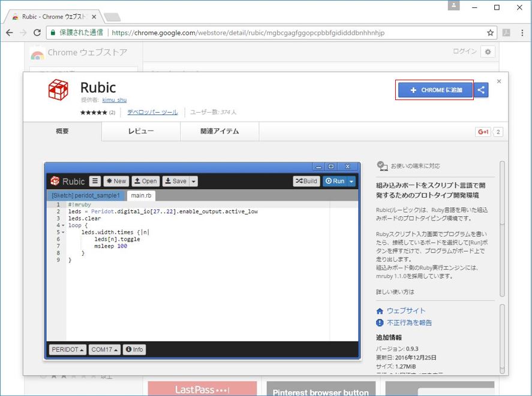
Task: Click the バージョン: 0.9.3 text
Action: (x=397, y=349)
